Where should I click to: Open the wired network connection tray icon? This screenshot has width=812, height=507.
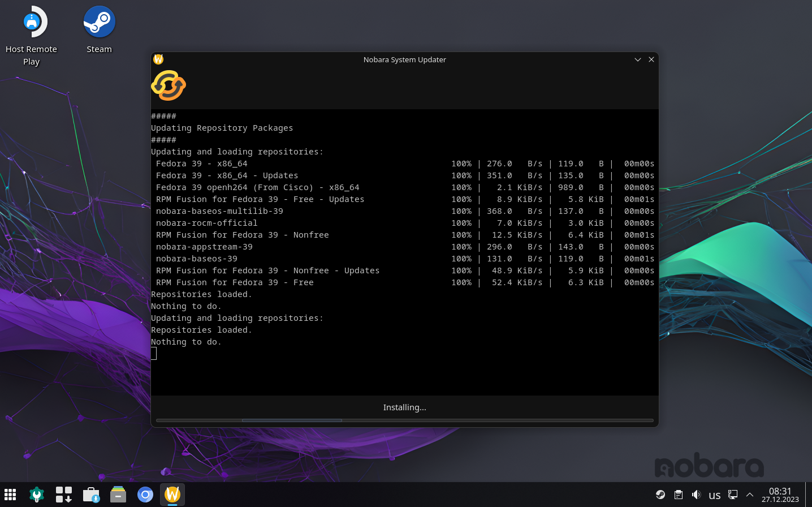click(x=733, y=495)
